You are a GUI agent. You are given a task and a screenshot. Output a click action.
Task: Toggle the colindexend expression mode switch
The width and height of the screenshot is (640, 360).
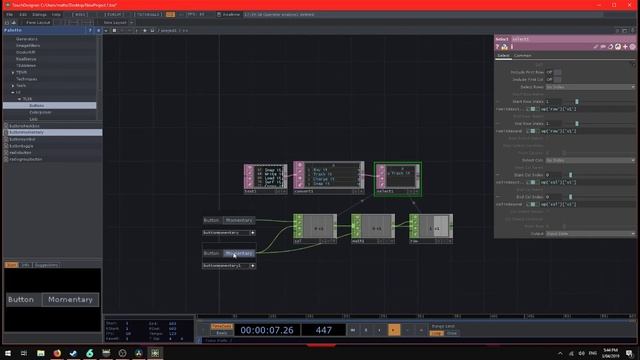533,204
